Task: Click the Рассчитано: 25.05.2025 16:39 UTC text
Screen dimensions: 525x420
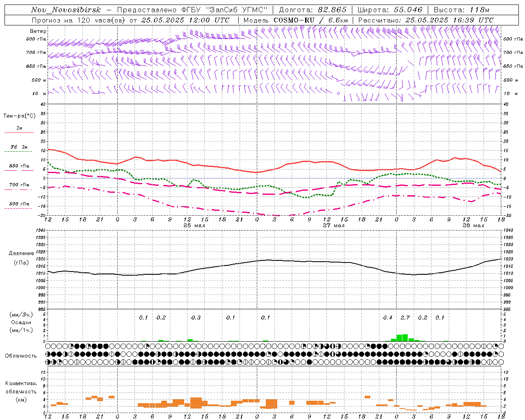Action: (x=426, y=20)
